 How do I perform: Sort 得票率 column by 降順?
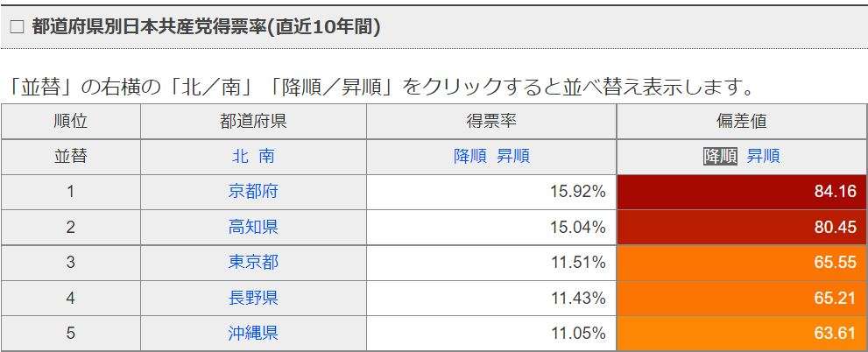470,157
